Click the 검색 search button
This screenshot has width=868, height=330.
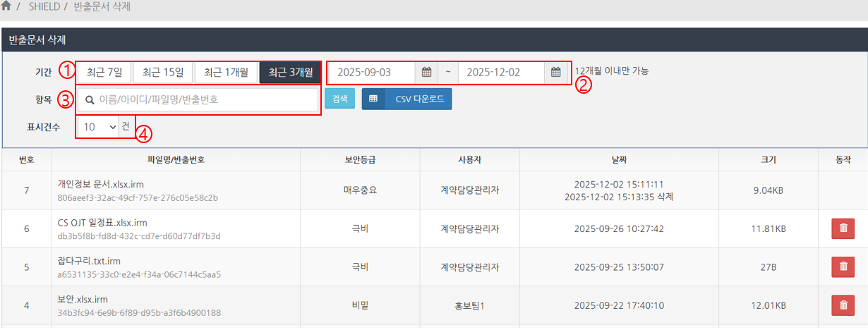339,99
